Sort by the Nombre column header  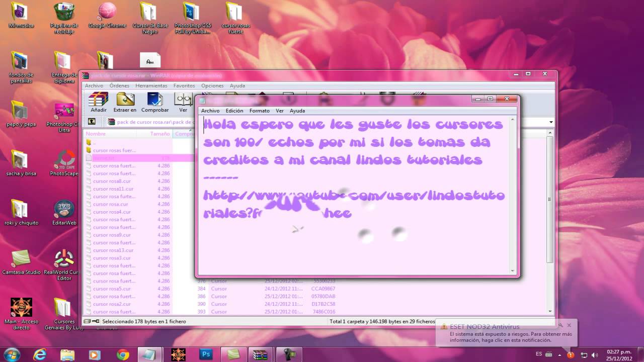pyautogui.click(x=110, y=134)
